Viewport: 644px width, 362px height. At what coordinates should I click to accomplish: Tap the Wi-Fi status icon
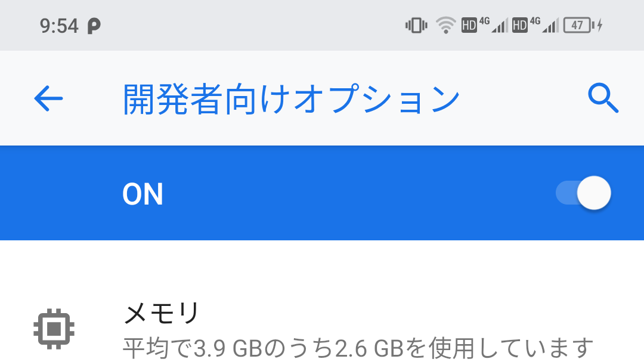(x=445, y=26)
